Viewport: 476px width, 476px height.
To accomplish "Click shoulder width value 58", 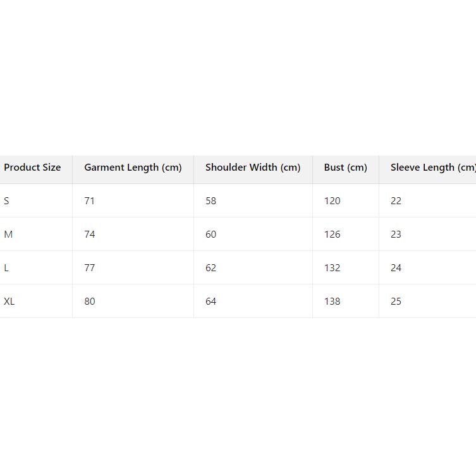I will (x=211, y=201).
